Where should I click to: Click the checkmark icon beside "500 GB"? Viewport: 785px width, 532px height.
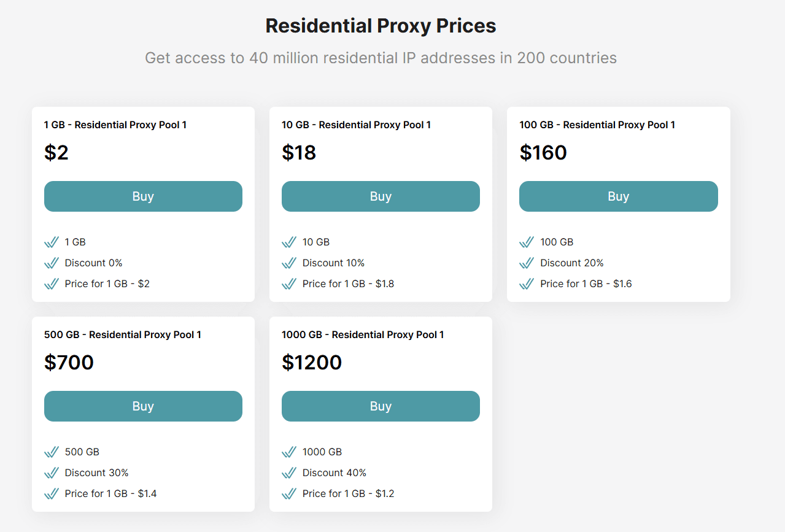tap(52, 452)
